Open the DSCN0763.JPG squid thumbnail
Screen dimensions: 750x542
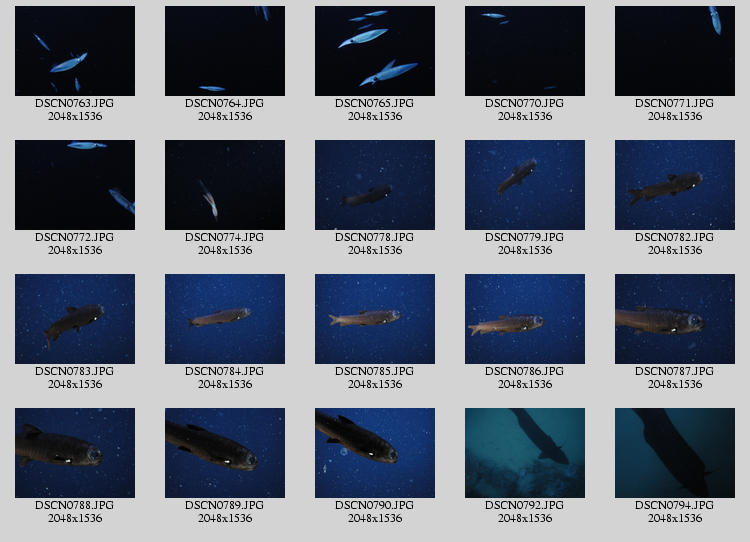point(74,51)
